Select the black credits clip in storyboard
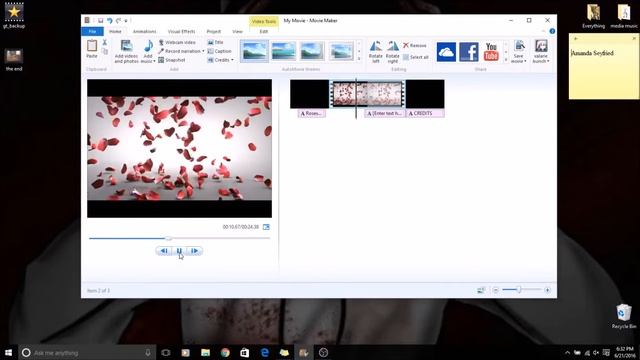 click(x=425, y=94)
